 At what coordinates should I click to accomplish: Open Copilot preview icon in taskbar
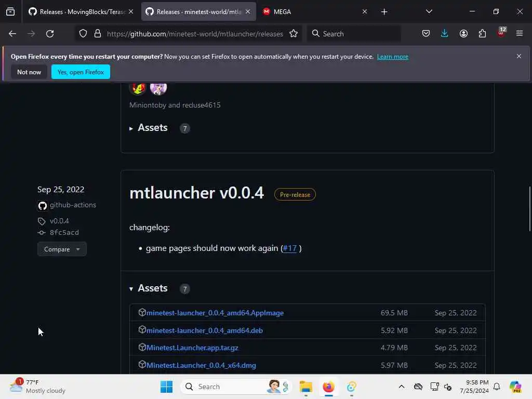(x=515, y=387)
